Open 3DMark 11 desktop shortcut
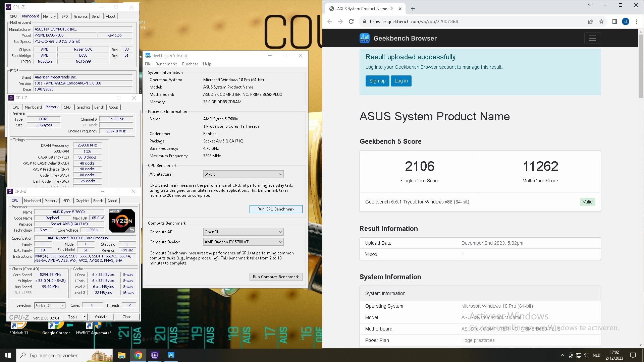This screenshot has width=644, height=362. (x=18, y=328)
